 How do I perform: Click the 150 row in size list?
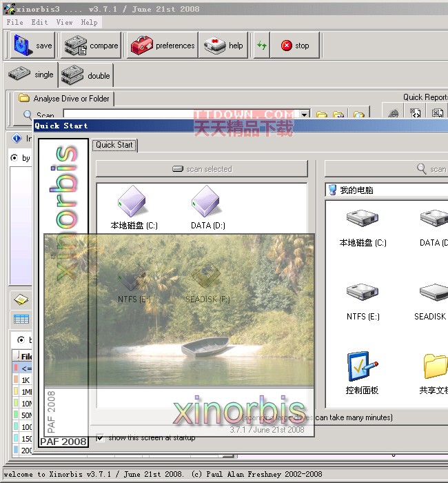[23, 438]
